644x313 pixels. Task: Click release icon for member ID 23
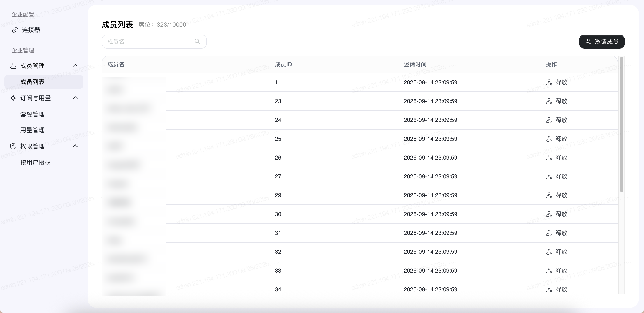click(x=549, y=101)
